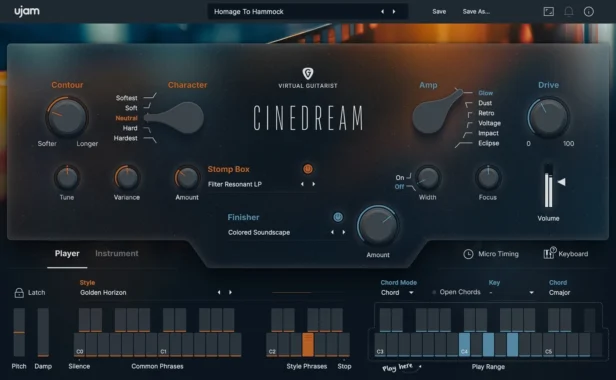616x380 pixels.
Task: Set Character to Soft
Action: [x=131, y=108]
